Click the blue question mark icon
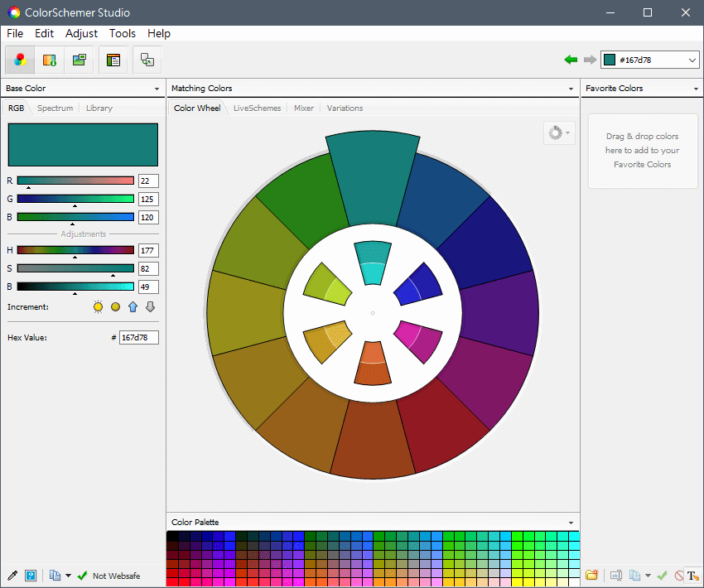 click(x=31, y=576)
